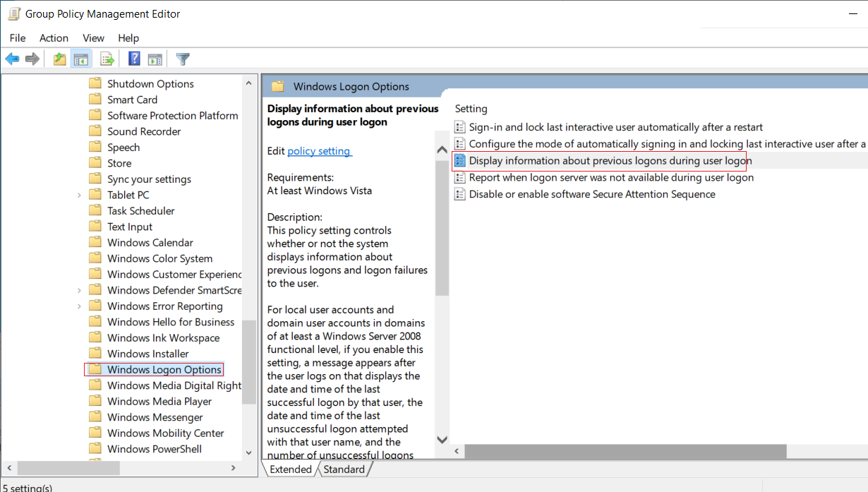Click the Back arrow toolbar icon
The height and width of the screenshot is (492, 868).
tap(12, 59)
